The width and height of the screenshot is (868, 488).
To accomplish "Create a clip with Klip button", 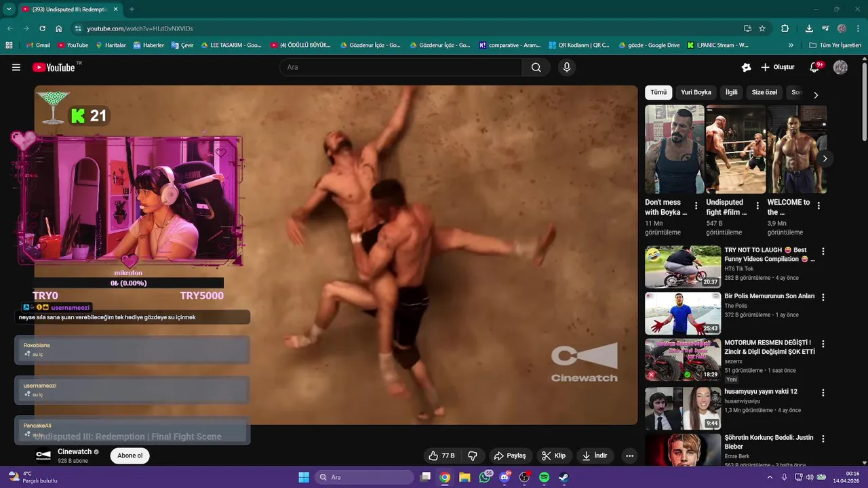I will (x=553, y=455).
